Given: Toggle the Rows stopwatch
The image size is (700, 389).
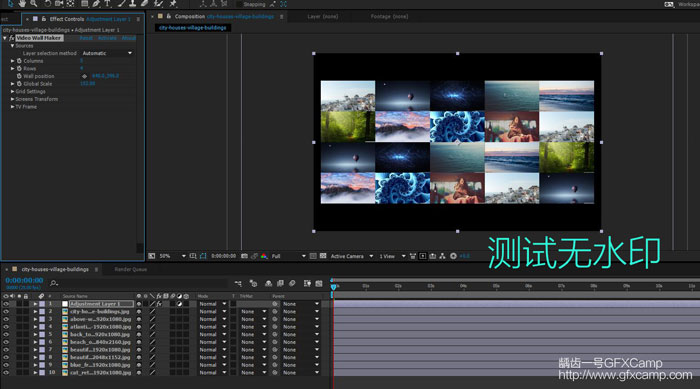Looking at the screenshot, I should 19,68.
